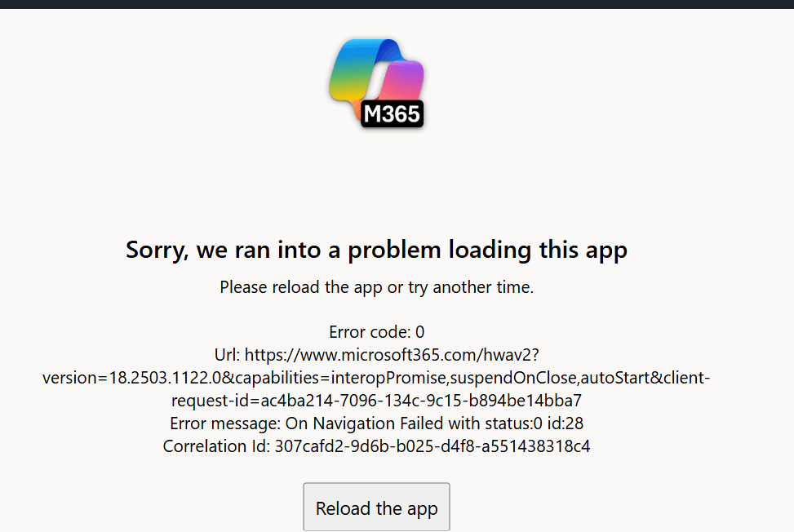Select the 'Error code: 0' line
The image size is (794, 532).
click(377, 332)
